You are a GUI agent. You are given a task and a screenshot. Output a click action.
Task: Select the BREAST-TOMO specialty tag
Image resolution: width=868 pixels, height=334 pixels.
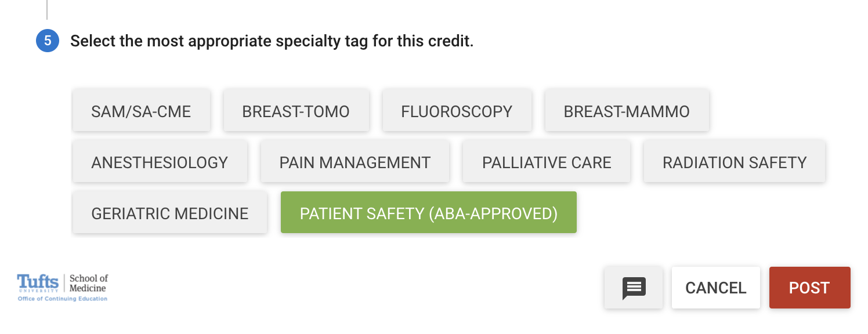point(296,111)
